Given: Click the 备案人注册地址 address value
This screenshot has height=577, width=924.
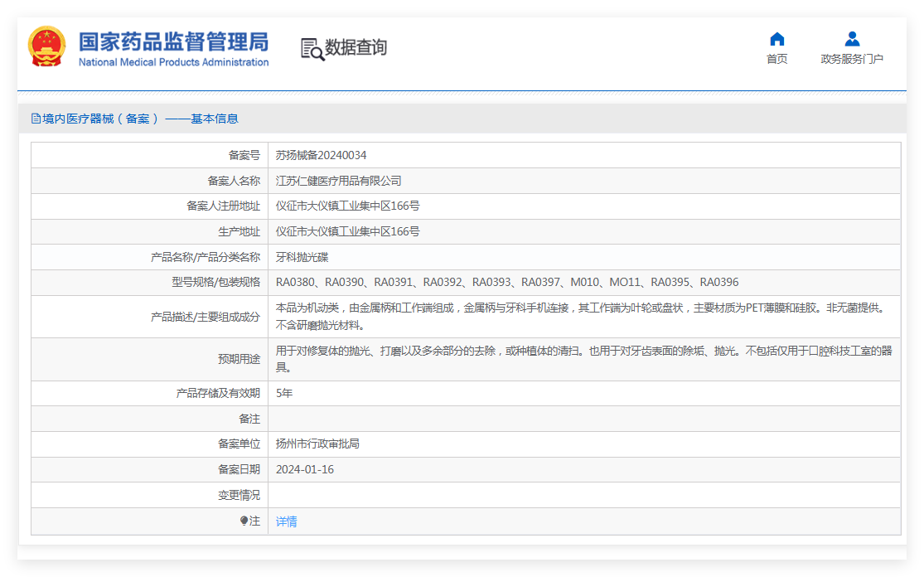Looking at the screenshot, I should point(348,206).
